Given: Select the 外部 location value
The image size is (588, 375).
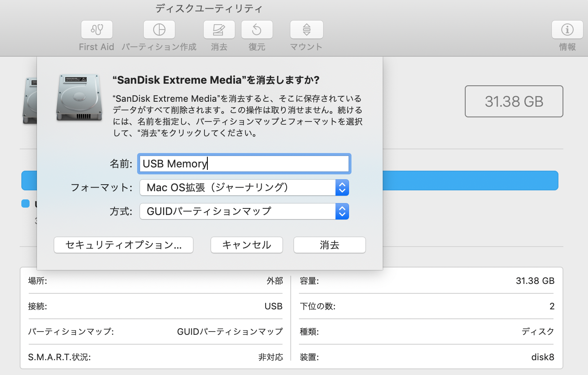Looking at the screenshot, I should 275,281.
